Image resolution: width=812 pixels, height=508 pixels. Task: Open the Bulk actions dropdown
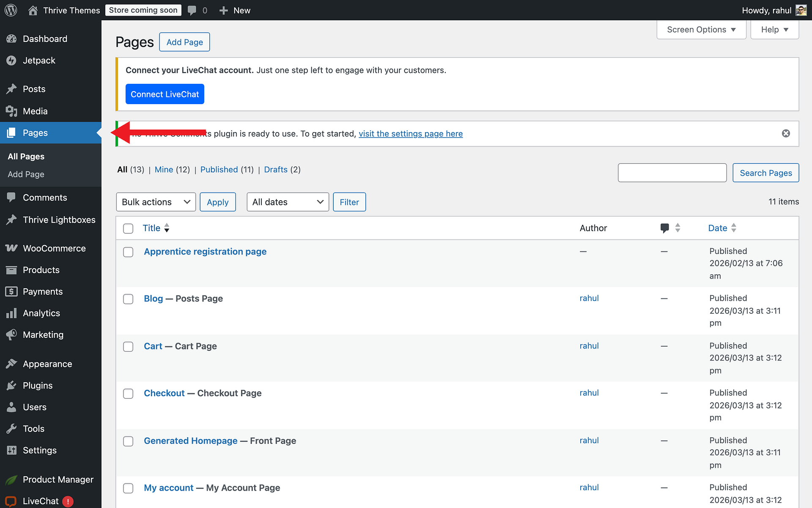tap(156, 202)
